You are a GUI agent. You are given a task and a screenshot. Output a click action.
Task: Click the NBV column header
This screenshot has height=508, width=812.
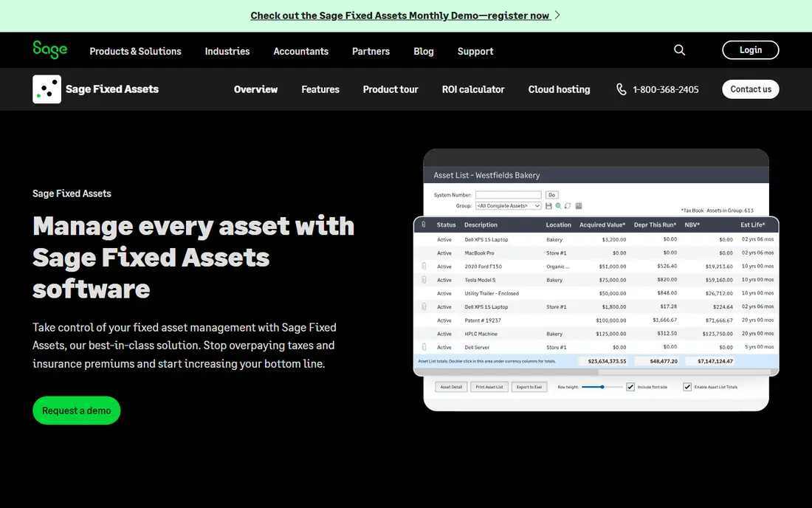click(x=692, y=224)
